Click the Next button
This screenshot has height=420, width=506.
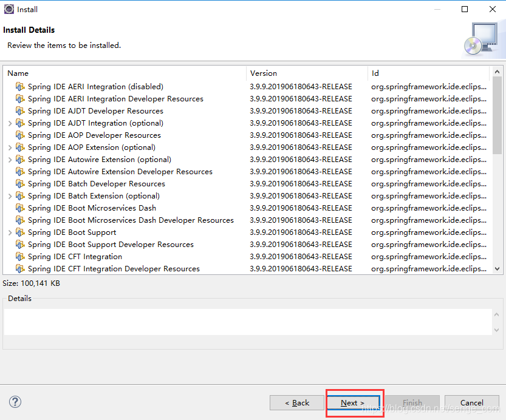tap(354, 403)
